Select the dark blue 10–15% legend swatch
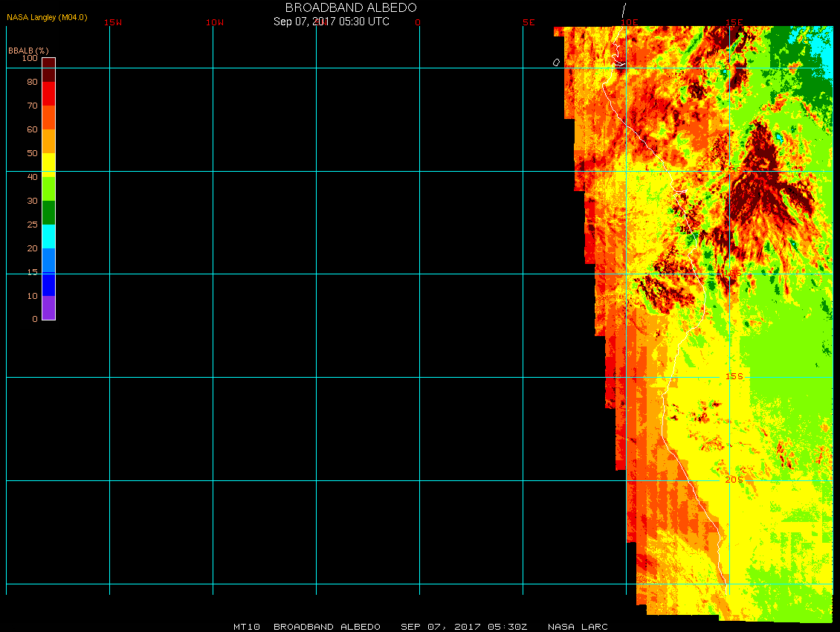This screenshot has height=632, width=840. coord(48,284)
